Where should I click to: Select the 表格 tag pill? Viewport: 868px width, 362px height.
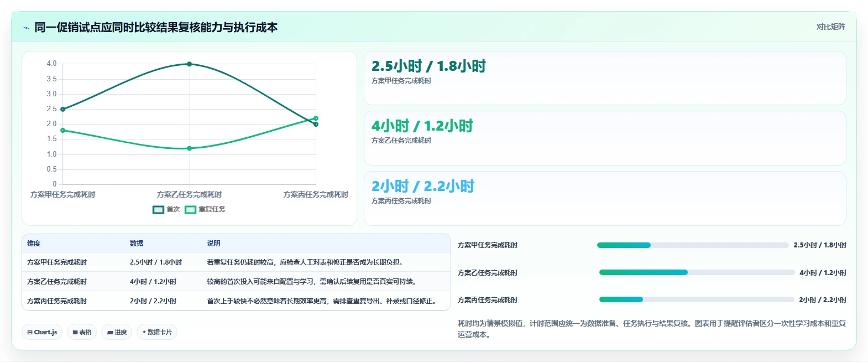[x=82, y=332]
